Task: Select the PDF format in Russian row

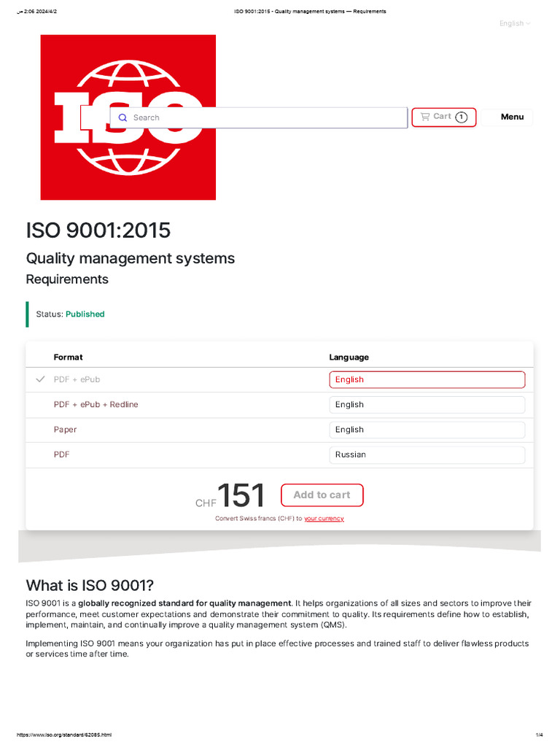Action: (x=61, y=454)
